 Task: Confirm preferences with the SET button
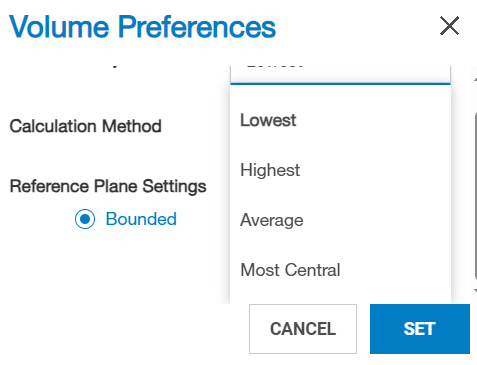tap(420, 329)
